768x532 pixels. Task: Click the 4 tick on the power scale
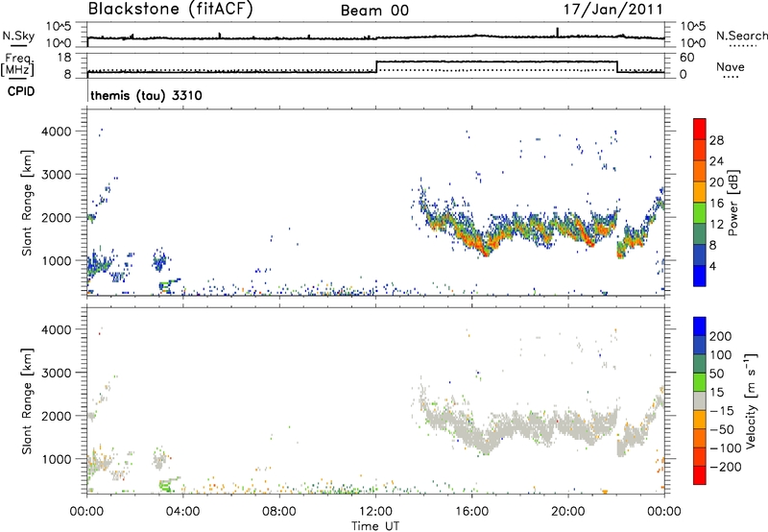click(x=713, y=266)
